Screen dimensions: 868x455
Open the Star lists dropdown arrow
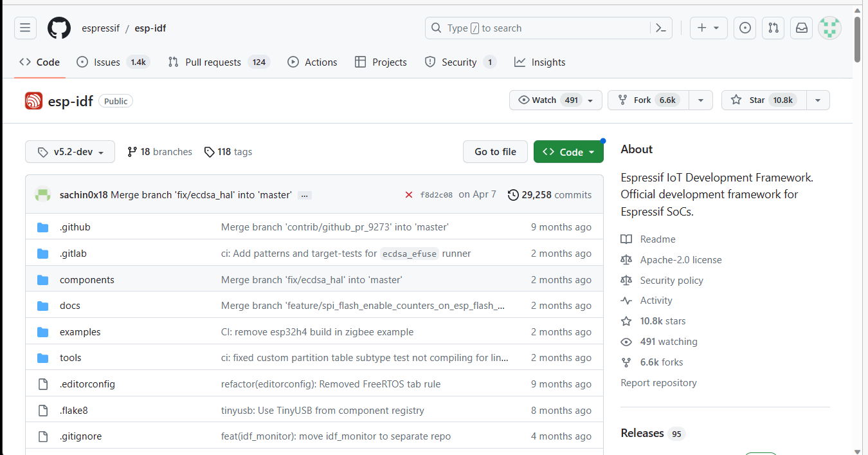(817, 100)
